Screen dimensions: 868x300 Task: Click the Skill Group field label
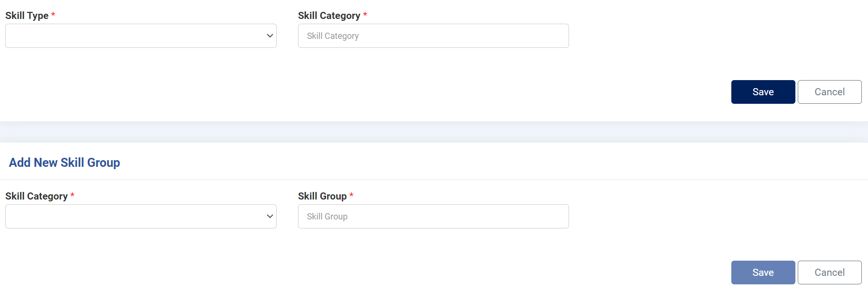click(322, 196)
